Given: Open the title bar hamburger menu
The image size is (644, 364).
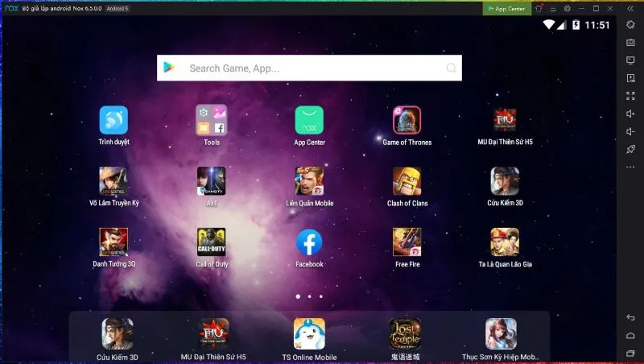Looking at the screenshot, I should 554,8.
